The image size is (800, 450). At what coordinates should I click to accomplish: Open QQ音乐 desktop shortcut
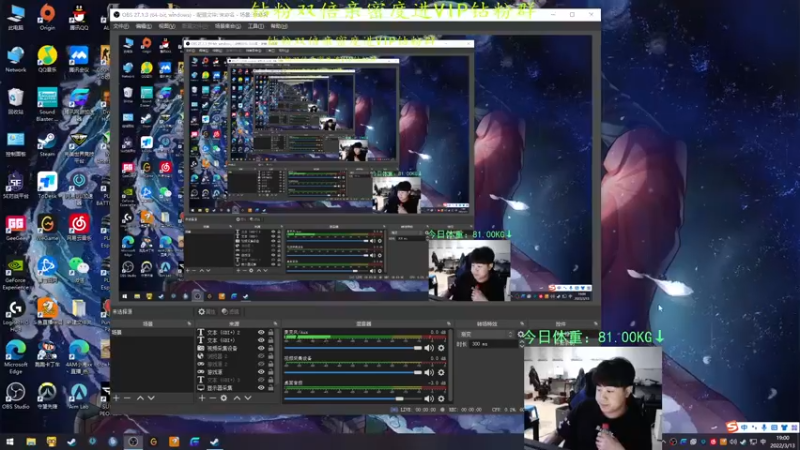tap(47, 59)
